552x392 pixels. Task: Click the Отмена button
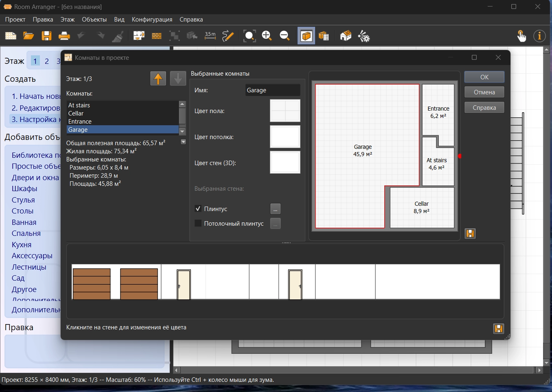484,92
